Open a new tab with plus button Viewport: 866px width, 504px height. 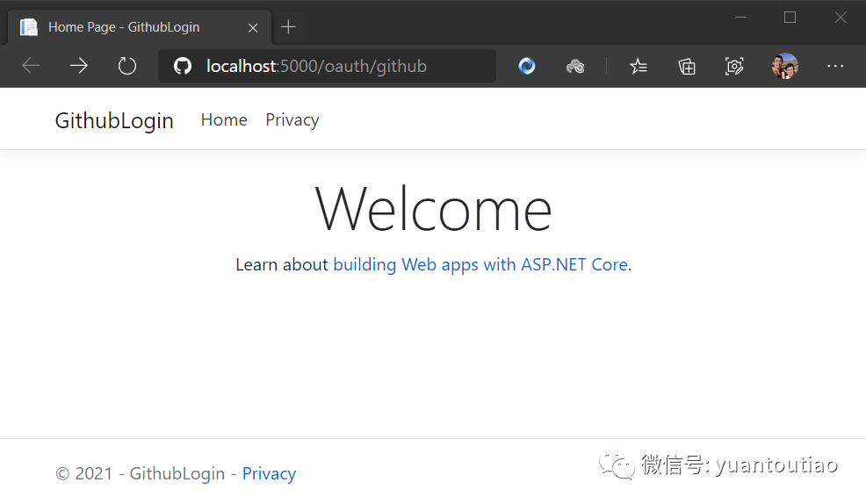(x=288, y=26)
